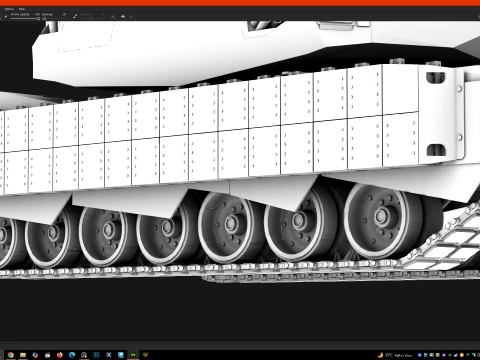Click the white rectangular tray icon
This screenshot has width=480, height=360.
[432, 355]
